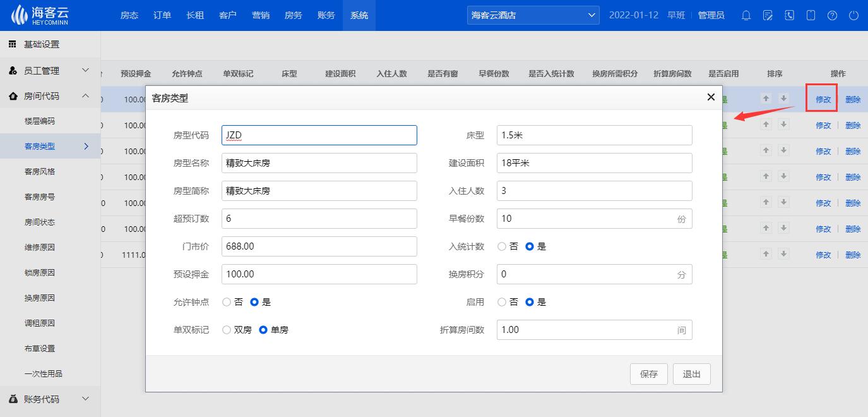Click the 员工管理 person icon
868x417 pixels.
tap(13, 71)
